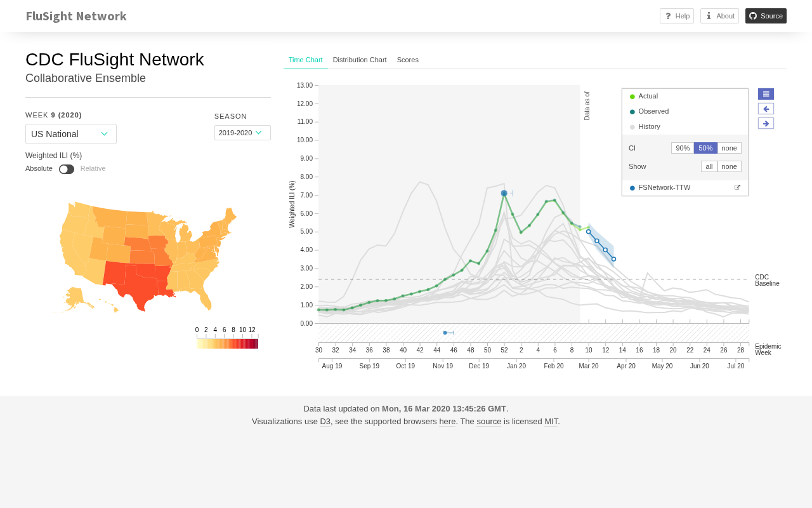Click the supported browsers 'here' link
This screenshot has height=508, width=812.
coord(447,422)
